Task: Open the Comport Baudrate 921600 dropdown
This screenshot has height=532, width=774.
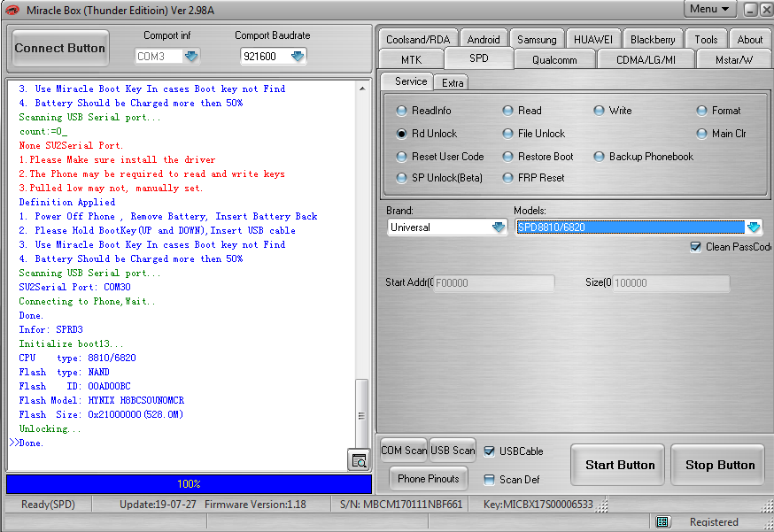Action: click(x=298, y=57)
